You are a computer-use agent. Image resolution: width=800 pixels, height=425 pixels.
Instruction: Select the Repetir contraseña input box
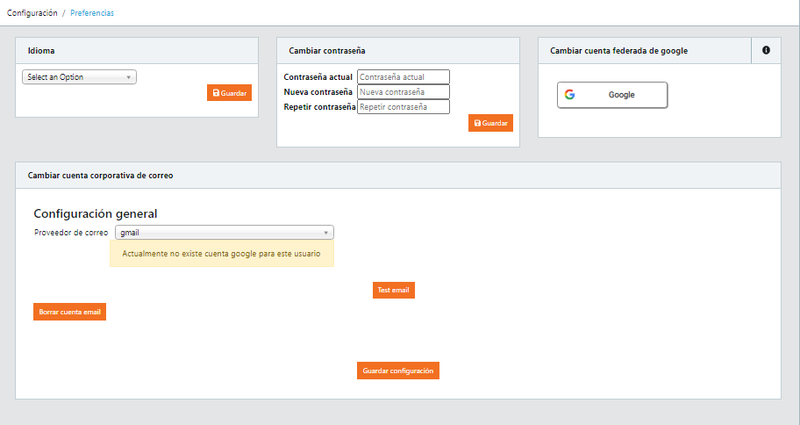403,107
